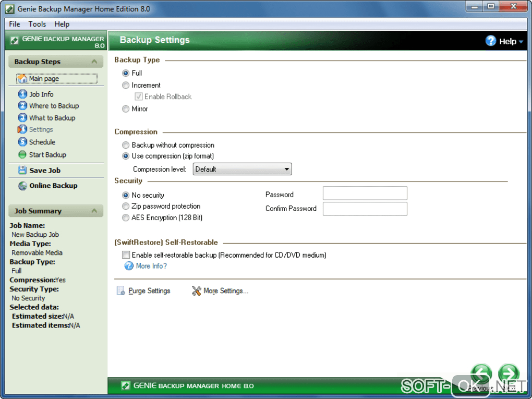Screen dimensions: 532x399
Task: Maximize the Genie Backup Manager window
Action: tap(491, 6)
